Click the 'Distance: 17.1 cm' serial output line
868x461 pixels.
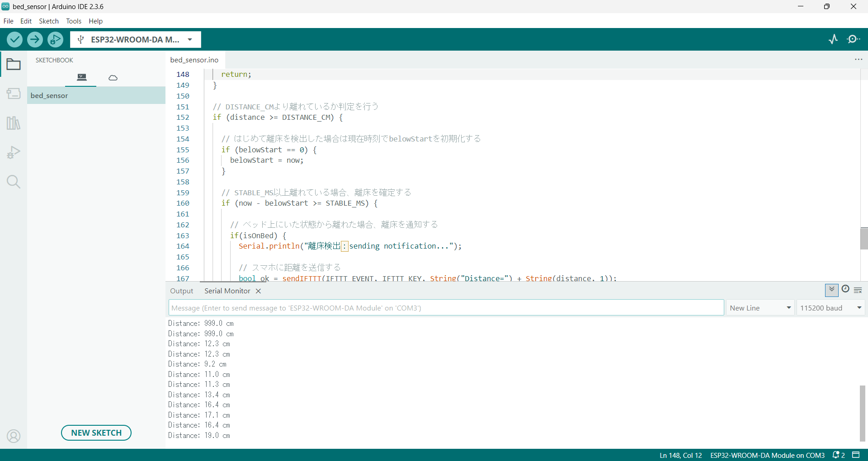[x=199, y=415]
